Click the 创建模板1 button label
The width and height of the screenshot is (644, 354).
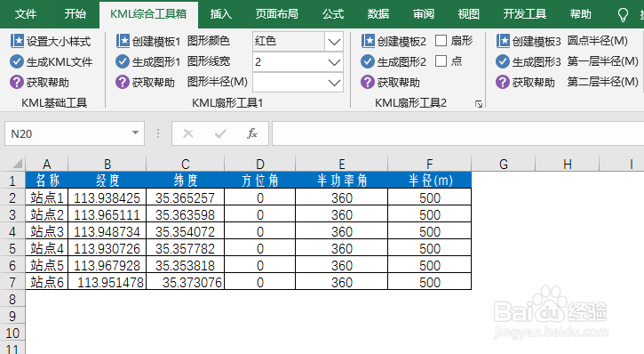pyautogui.click(x=156, y=42)
